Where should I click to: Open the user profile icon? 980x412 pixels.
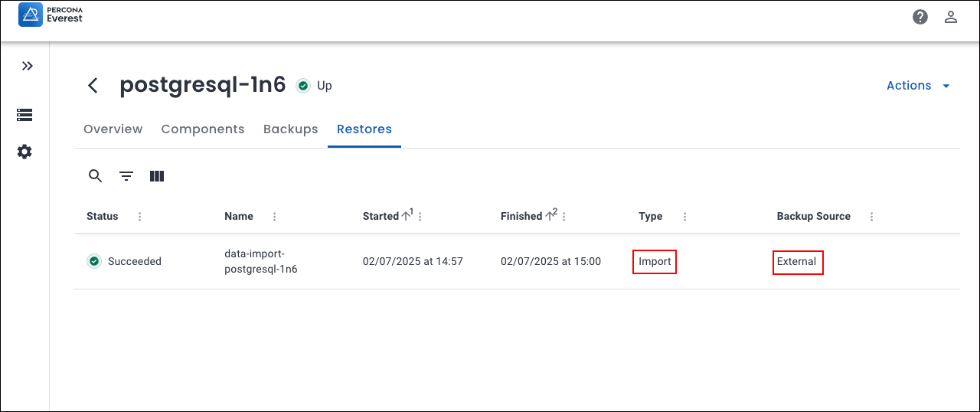point(951,17)
